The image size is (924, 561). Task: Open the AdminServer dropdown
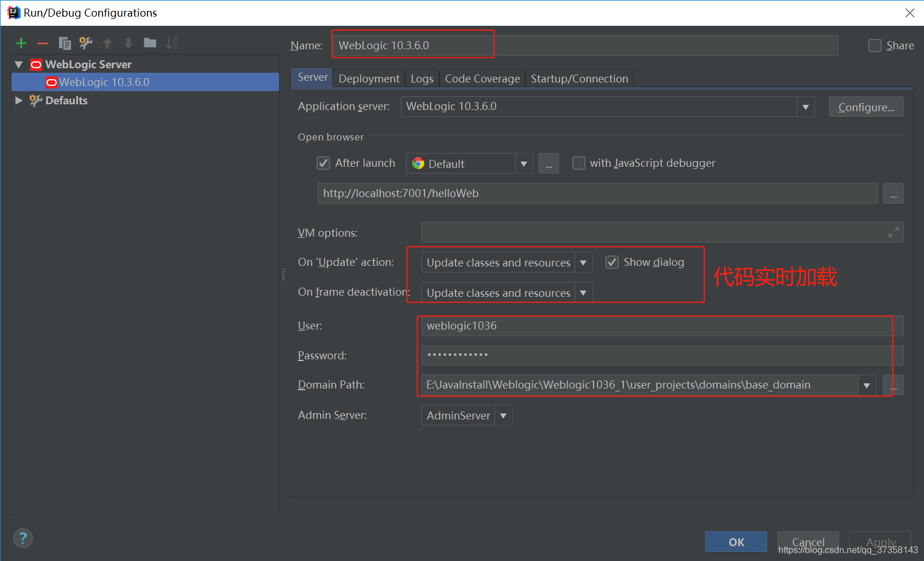pos(503,415)
